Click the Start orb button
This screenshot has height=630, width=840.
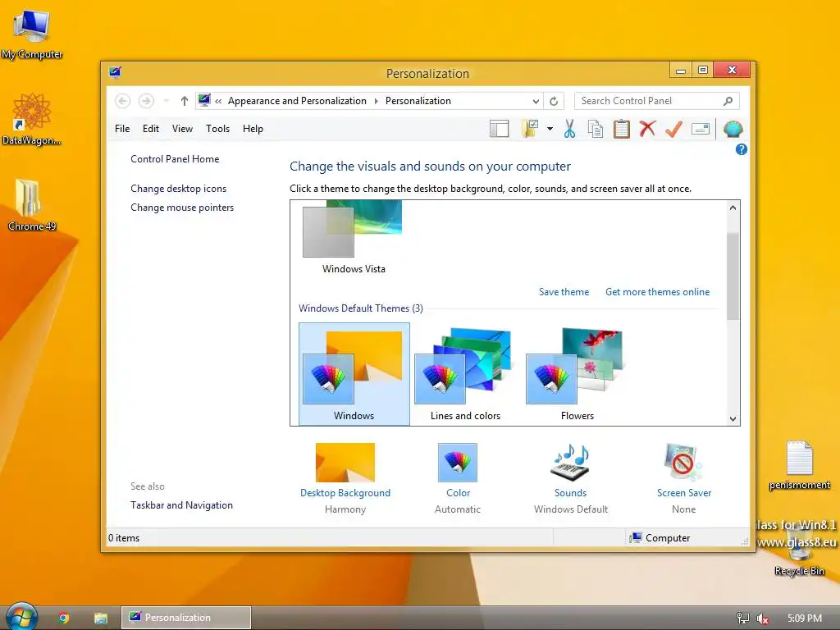21,616
